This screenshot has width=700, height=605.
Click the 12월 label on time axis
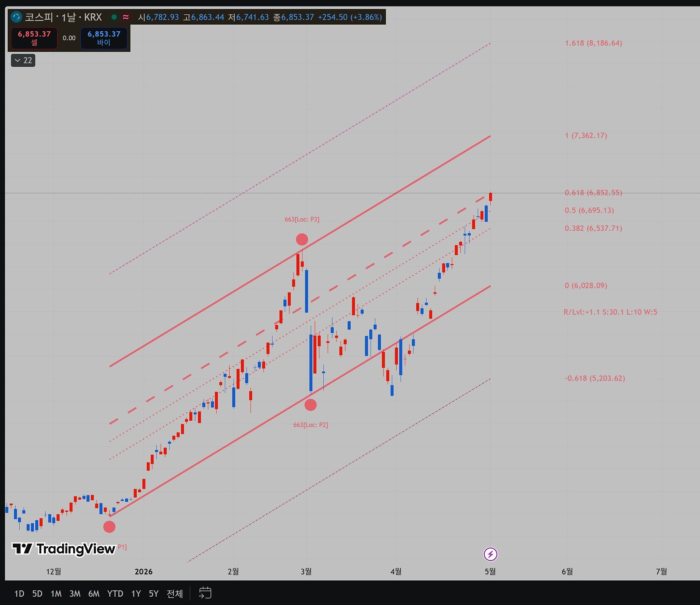point(54,571)
